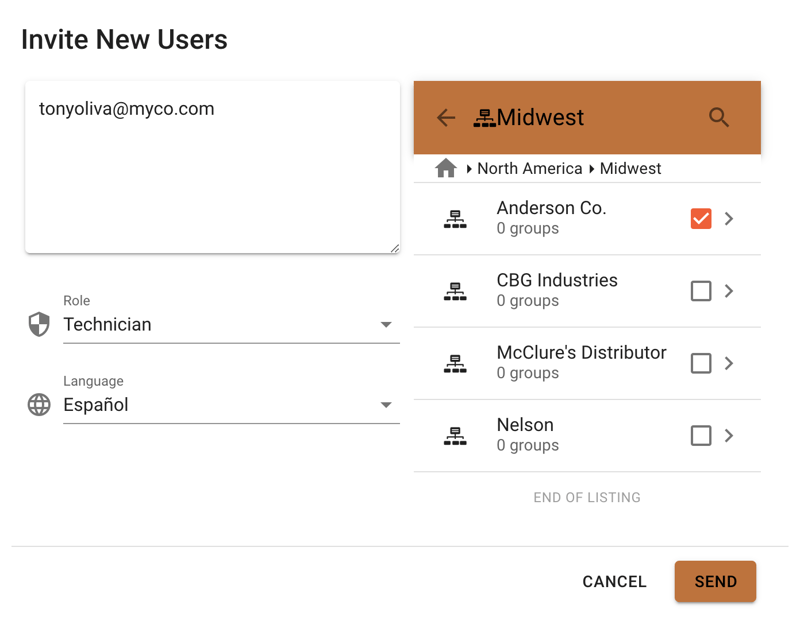Open the search icon in the Midwest panel
Image resolution: width=800 pixels, height=629 pixels.
click(719, 117)
